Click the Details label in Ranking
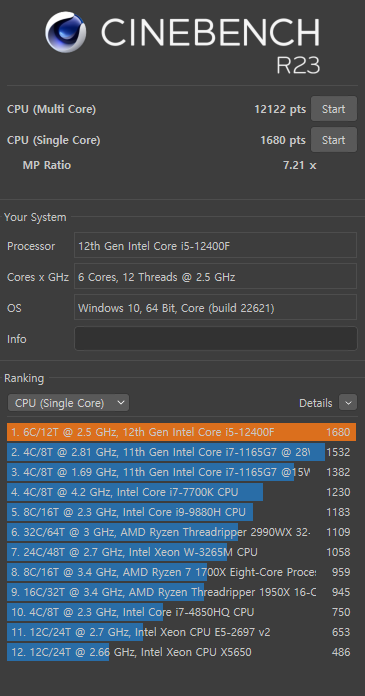Viewport: 365px width, 696px height. tap(316, 403)
